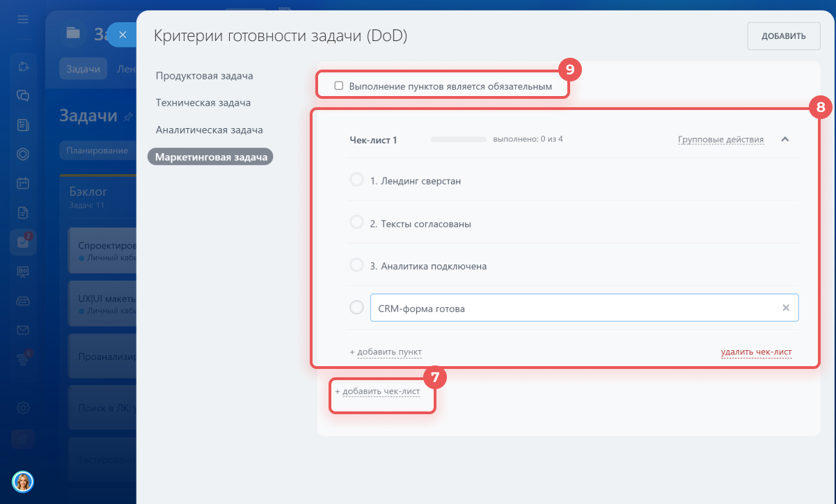
Task: Open the mail envelope sidebar icon
Action: tap(23, 330)
